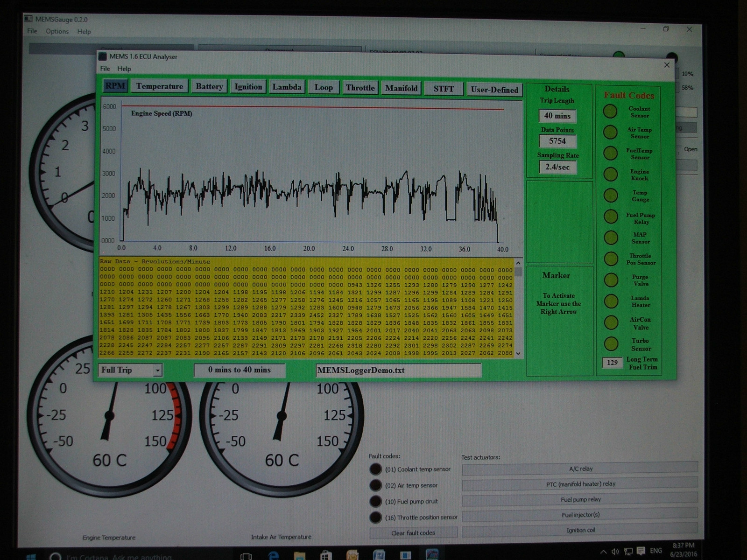Image resolution: width=747 pixels, height=560 pixels.
Task: Click the Ignition coil test button
Action: pyautogui.click(x=580, y=530)
